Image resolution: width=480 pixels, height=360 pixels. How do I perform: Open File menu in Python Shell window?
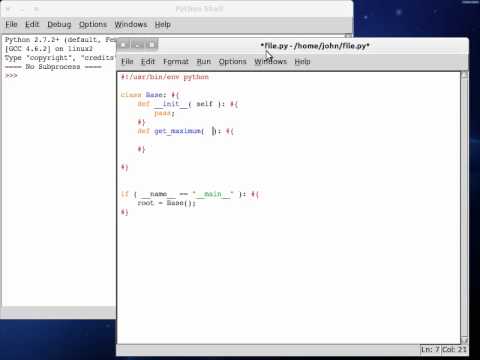[x=11, y=24]
